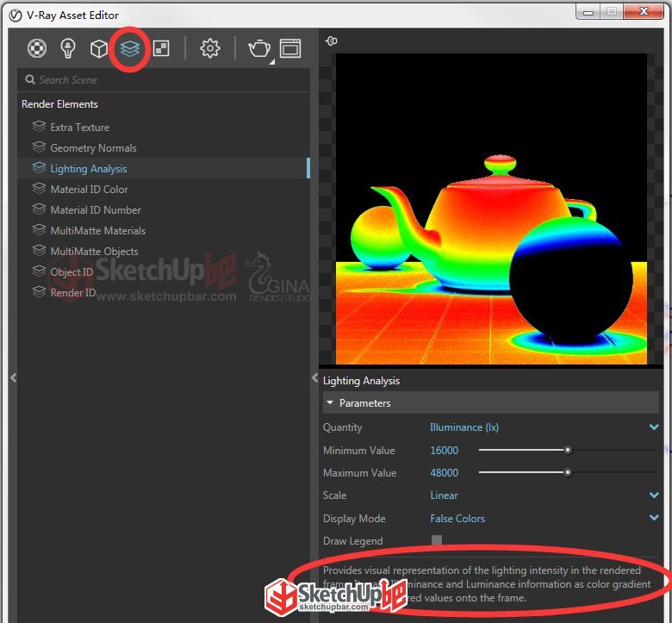Open the Textures checker icon
Screen dimensions: 672x623
tap(161, 48)
